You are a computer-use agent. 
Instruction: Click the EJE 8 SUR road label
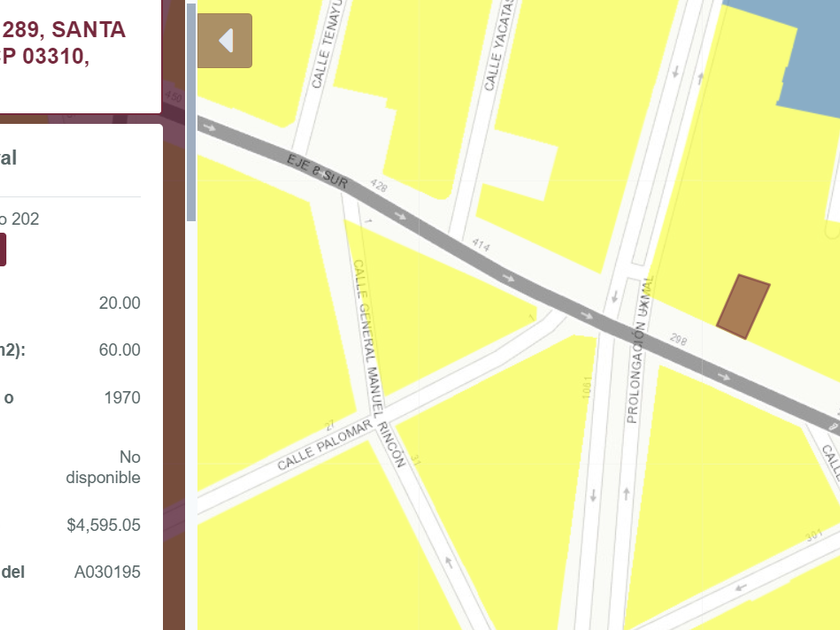click(x=318, y=172)
